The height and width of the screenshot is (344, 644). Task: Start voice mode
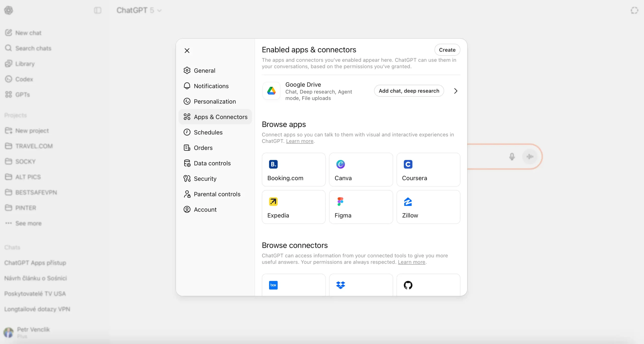click(530, 156)
